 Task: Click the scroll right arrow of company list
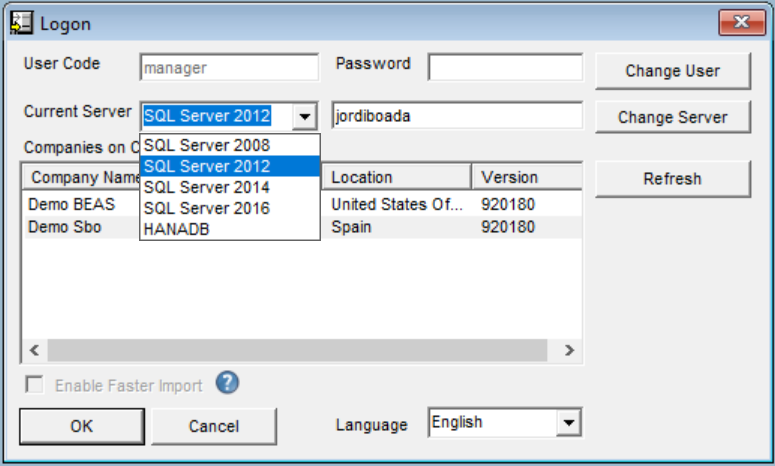point(569,350)
